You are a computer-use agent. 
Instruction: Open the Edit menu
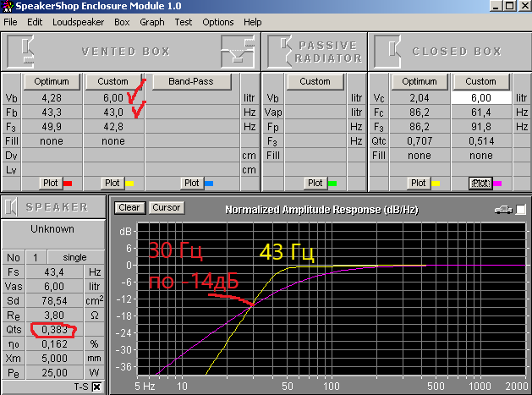click(x=35, y=22)
